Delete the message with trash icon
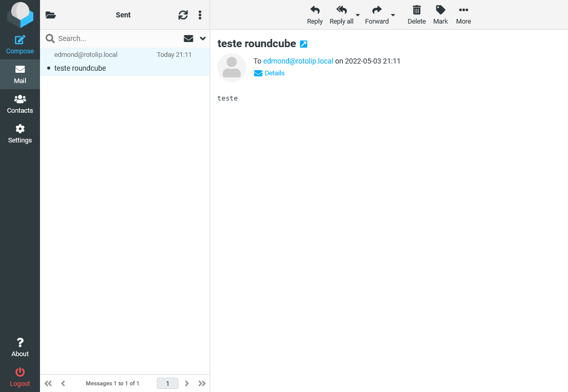The width and height of the screenshot is (568, 392). (417, 10)
